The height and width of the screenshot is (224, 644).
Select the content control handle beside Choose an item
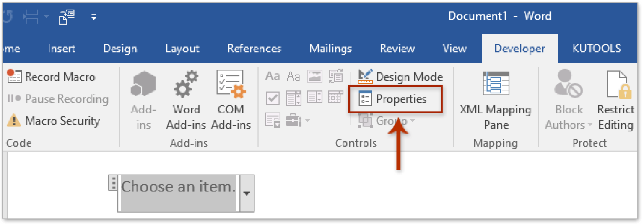(112, 183)
